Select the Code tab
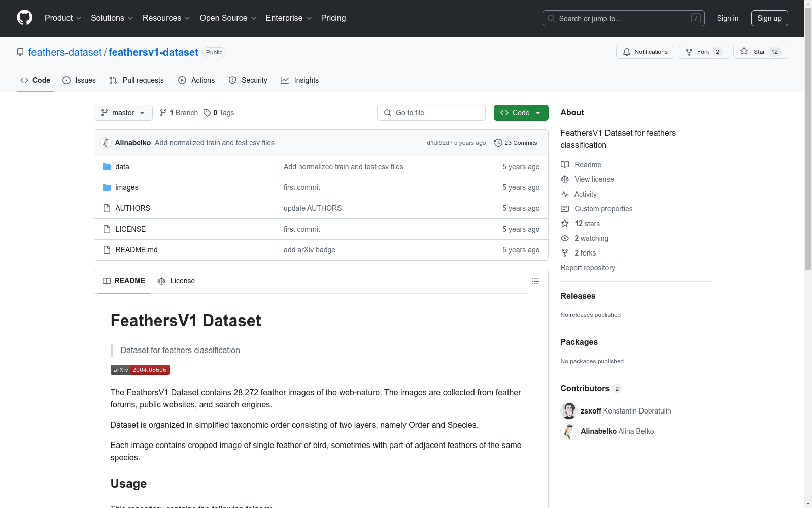The height and width of the screenshot is (508, 812). pos(35,80)
